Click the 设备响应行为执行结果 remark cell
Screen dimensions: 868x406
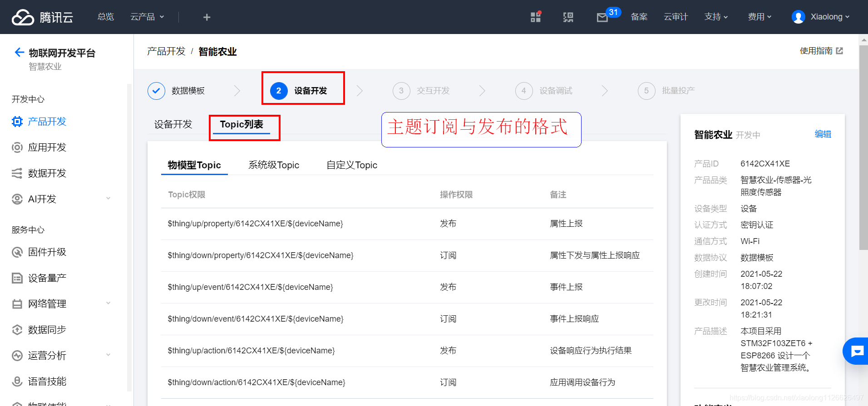pos(591,351)
